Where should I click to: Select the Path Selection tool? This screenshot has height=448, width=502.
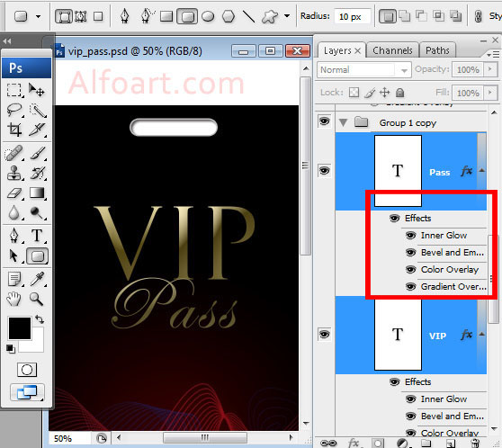pos(14,256)
